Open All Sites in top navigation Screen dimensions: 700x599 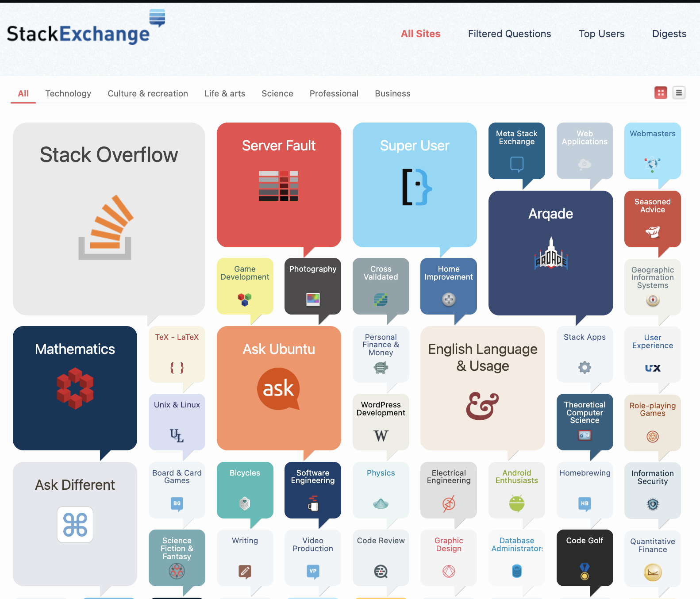tap(420, 34)
